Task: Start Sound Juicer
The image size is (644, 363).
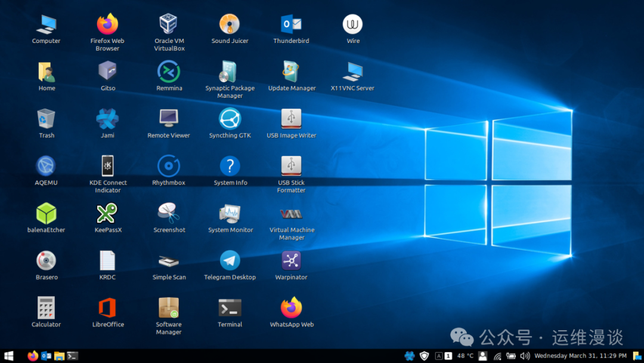Action: pyautogui.click(x=230, y=26)
